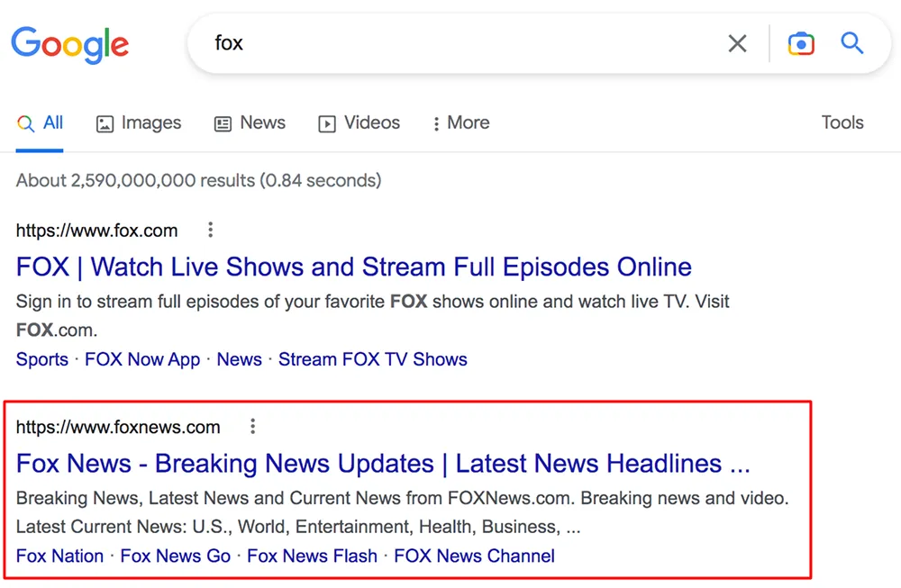Screen dimensions: 901x588
Task: Open the FOX News Channel sitelink
Action: [x=474, y=556]
